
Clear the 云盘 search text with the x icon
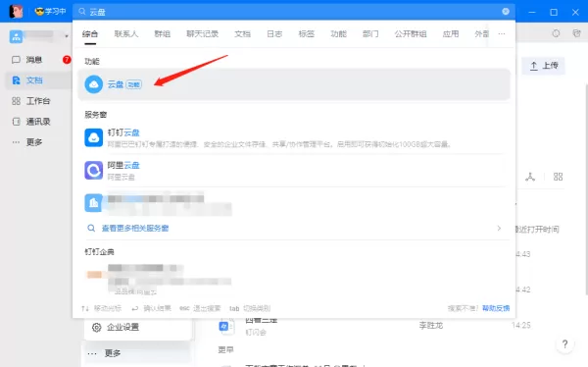[506, 11]
